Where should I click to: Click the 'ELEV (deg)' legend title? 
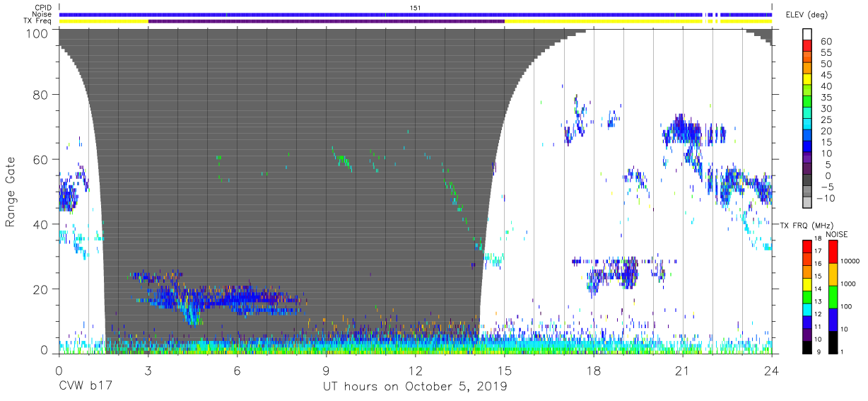[807, 15]
